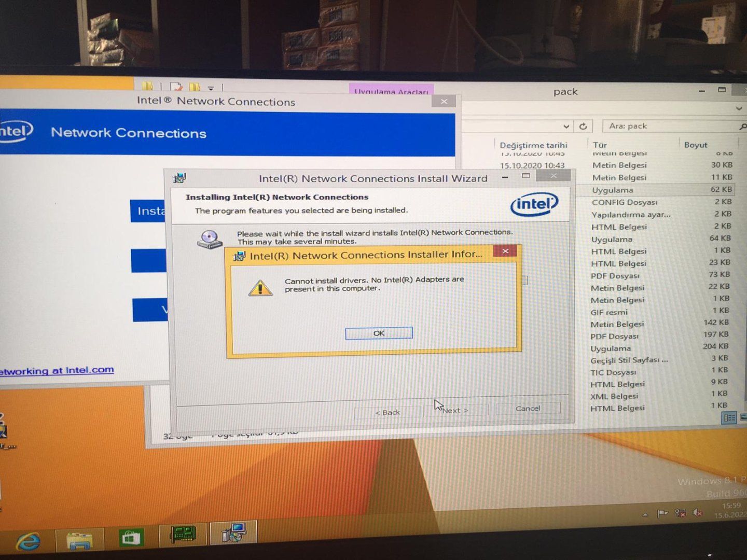Click the Properties icon in Explorer quick toolbar

coord(176,87)
